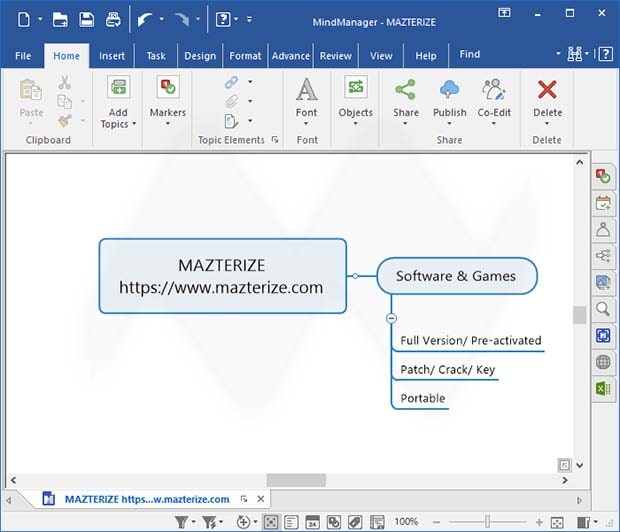
Task: Open the Add Topics dropdown arrow
Action: point(134,124)
